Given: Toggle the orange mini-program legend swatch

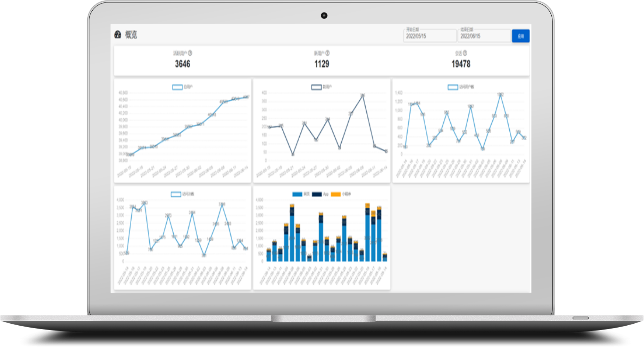Looking at the screenshot, I should (x=336, y=194).
